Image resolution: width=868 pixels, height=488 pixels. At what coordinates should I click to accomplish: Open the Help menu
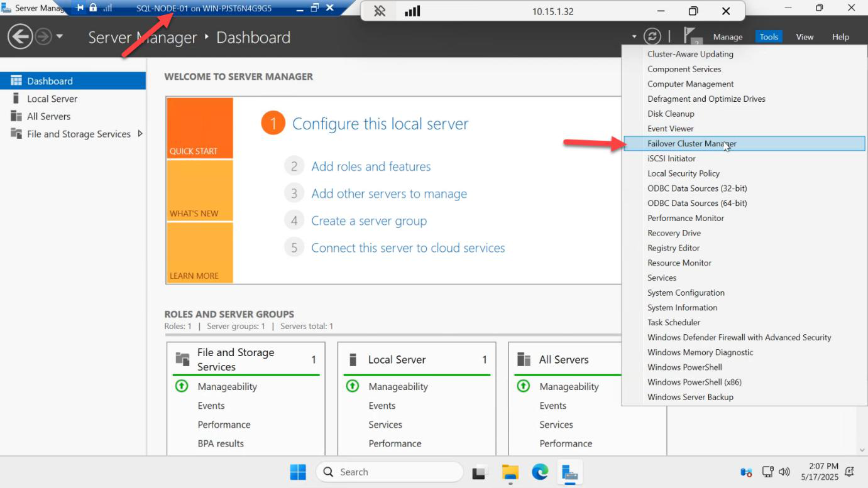tap(840, 36)
